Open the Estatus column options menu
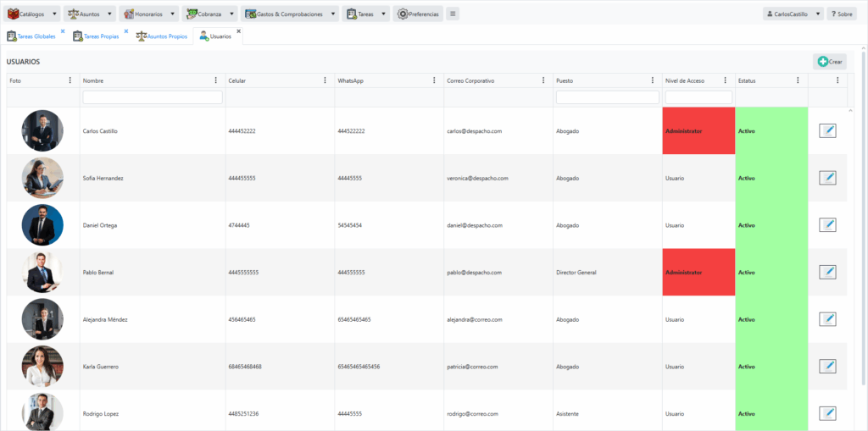This screenshot has width=868, height=431. pos(798,80)
